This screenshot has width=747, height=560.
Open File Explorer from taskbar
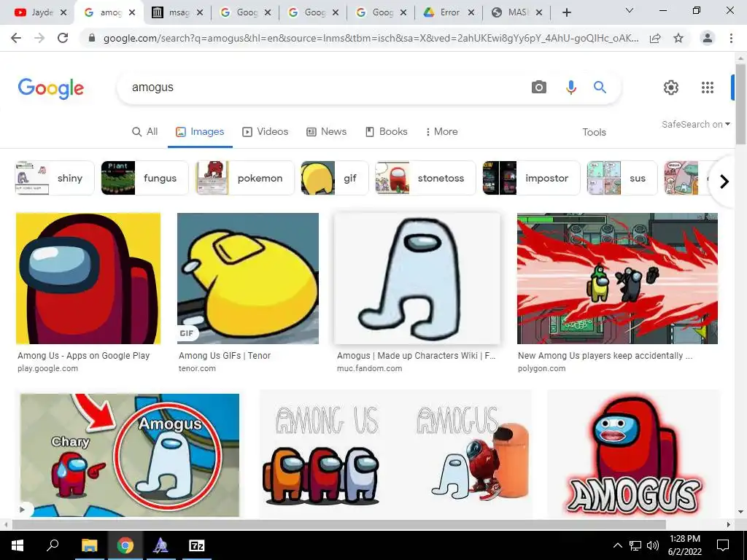(x=89, y=545)
